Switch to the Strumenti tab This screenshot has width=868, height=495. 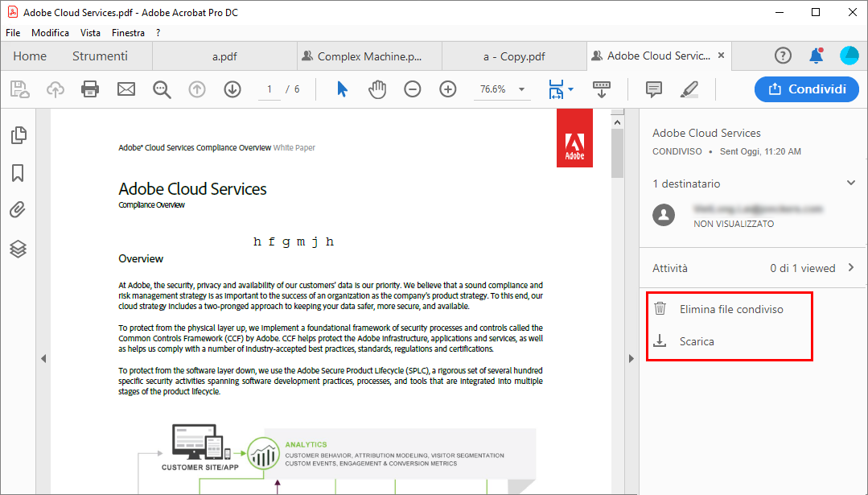[101, 56]
